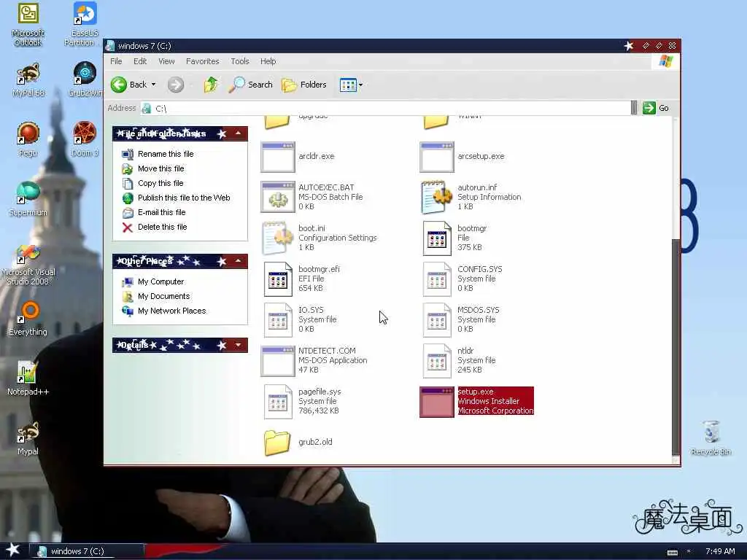The height and width of the screenshot is (560, 747).
Task: Click E-mail this file
Action: (x=161, y=212)
